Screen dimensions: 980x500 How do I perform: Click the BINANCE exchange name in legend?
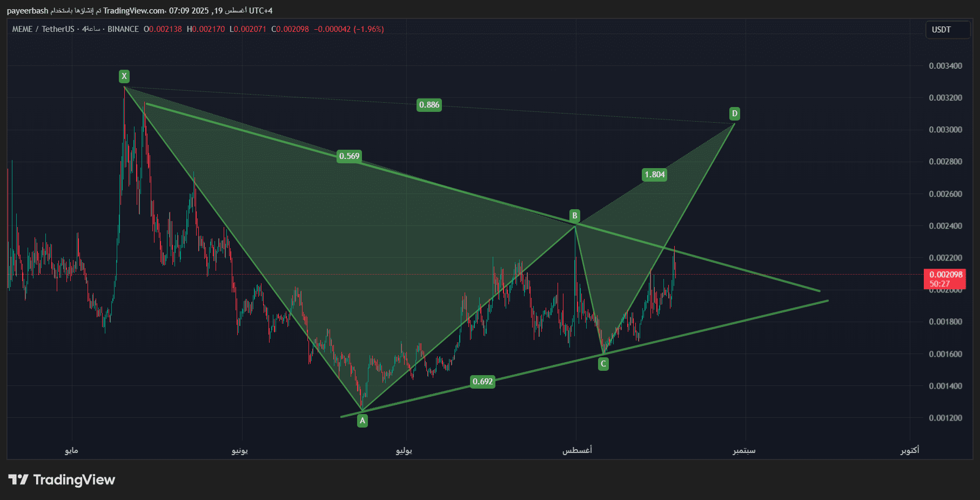(123, 29)
